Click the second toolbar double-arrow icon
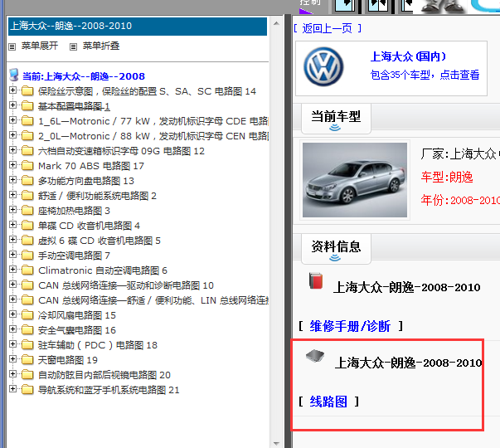 coord(378,7)
